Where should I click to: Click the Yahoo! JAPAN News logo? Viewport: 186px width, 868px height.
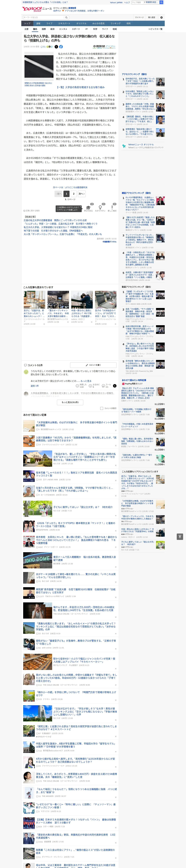coord(37,9)
